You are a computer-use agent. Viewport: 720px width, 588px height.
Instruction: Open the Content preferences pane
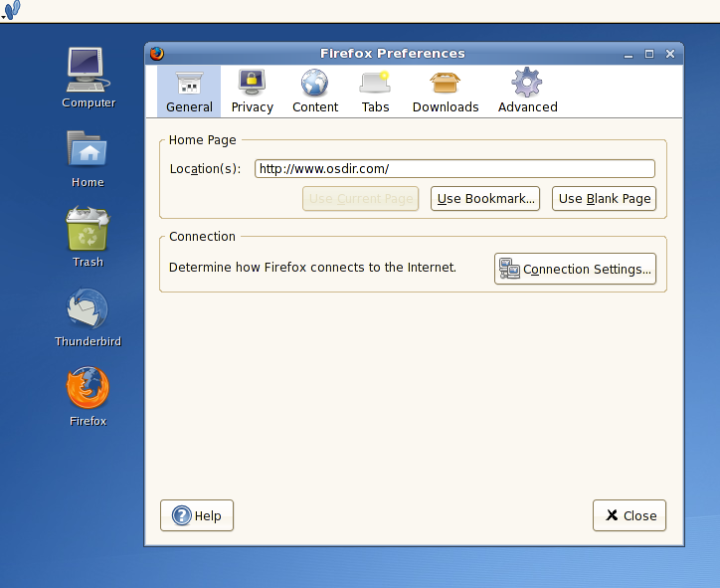[315, 92]
